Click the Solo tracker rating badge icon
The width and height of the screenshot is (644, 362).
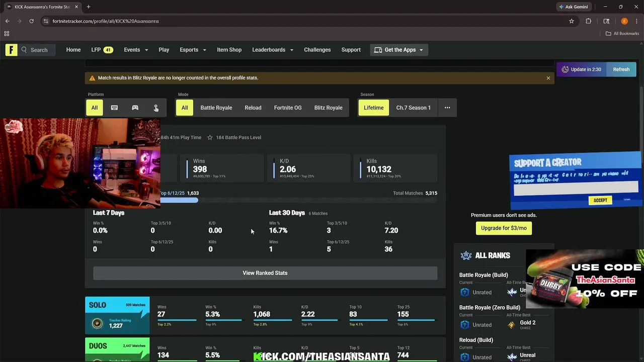coord(97,323)
